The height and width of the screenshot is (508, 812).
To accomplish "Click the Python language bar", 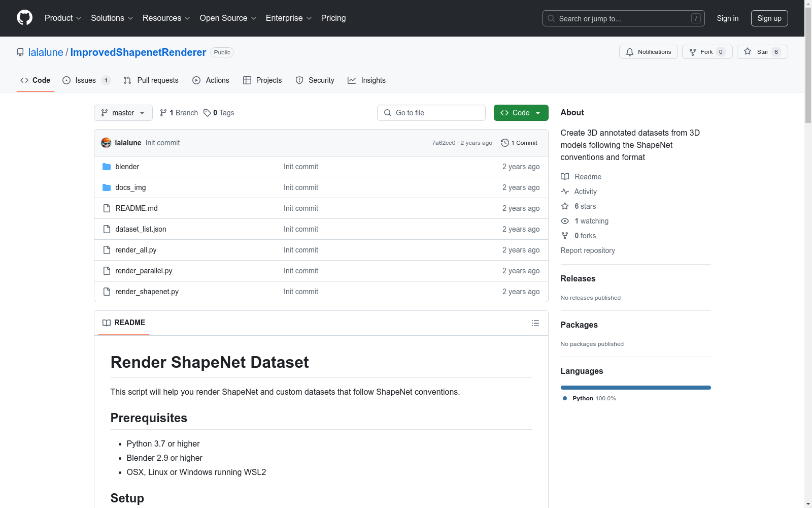I will [x=635, y=388].
